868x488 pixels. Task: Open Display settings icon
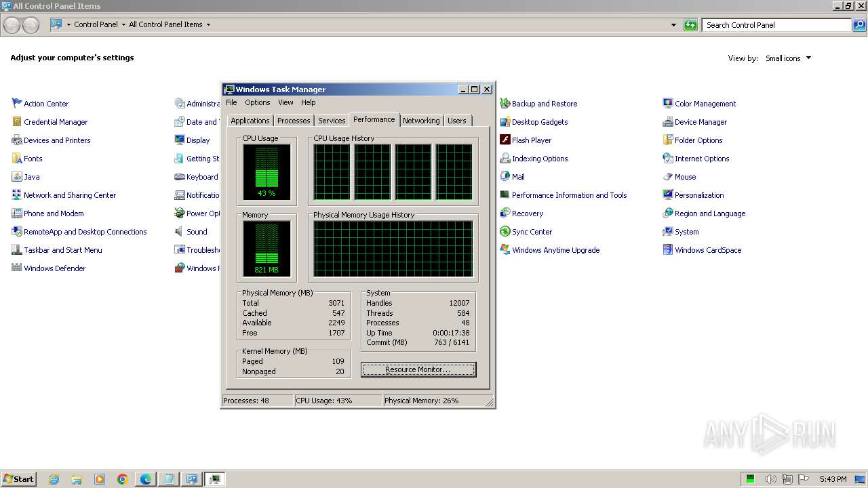(180, 140)
